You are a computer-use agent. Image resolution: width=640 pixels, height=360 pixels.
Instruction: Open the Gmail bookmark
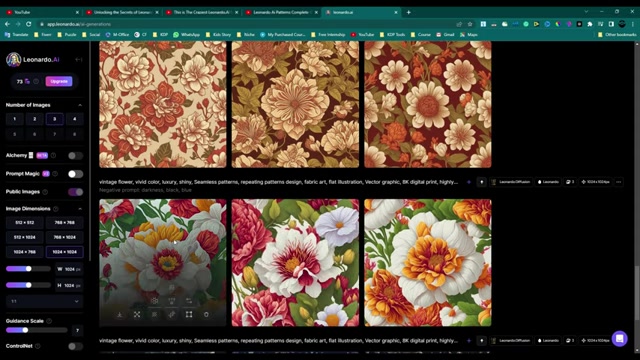pos(445,35)
